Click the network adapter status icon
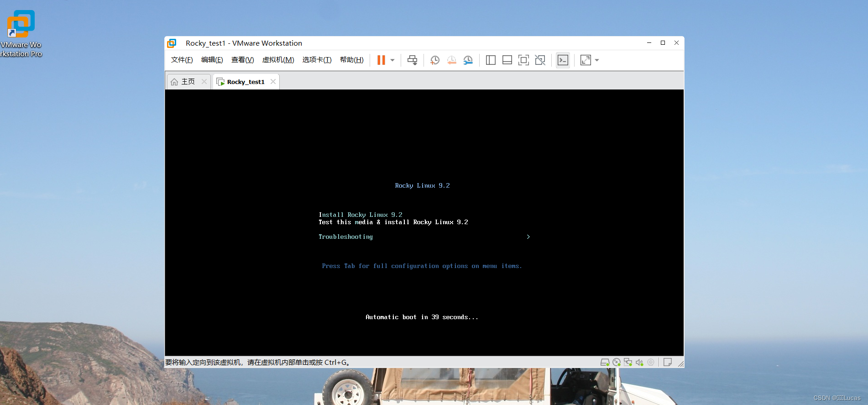The height and width of the screenshot is (405, 868). point(628,362)
